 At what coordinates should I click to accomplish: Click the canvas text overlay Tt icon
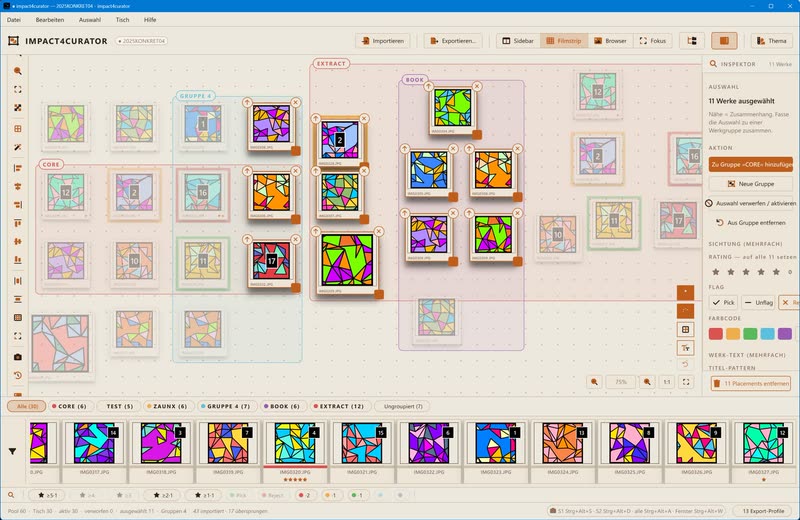tap(685, 348)
